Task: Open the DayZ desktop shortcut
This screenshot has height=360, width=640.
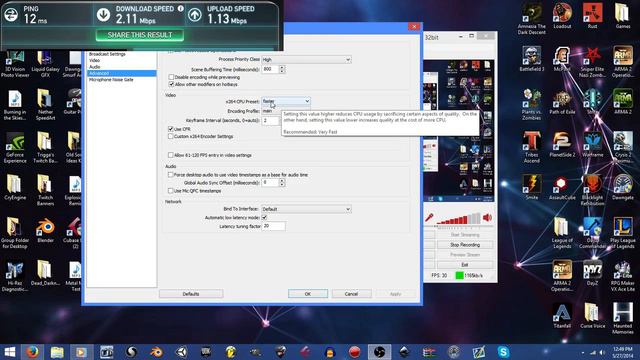Action: tap(593, 273)
